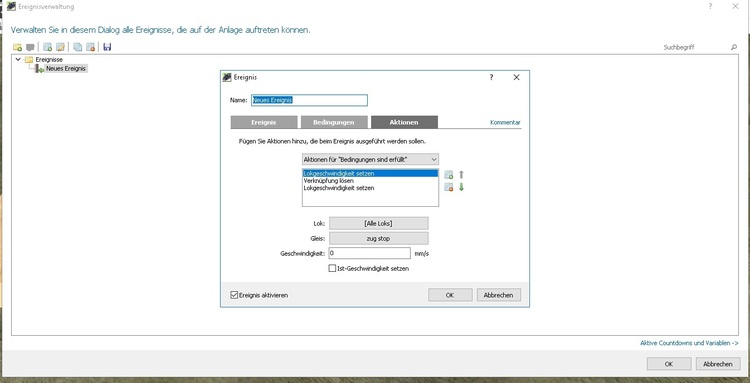Image resolution: width=750 pixels, height=383 pixels.
Task: Click OK in the Ereignisverwaltung window
Action: tap(669, 364)
